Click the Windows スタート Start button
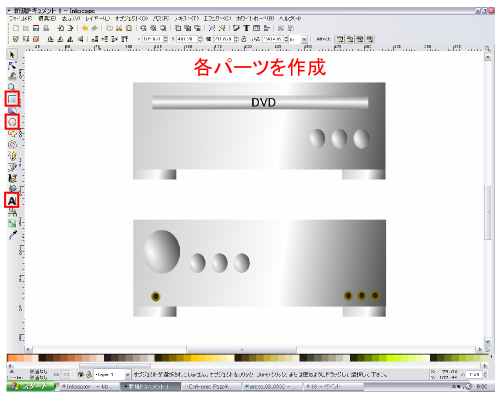Viewport: 500px width, 400px height. [x=31, y=386]
